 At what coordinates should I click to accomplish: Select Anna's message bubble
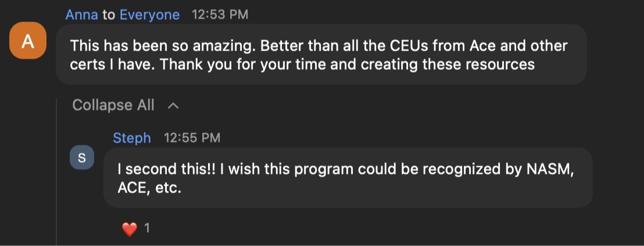pyautogui.click(x=321, y=55)
